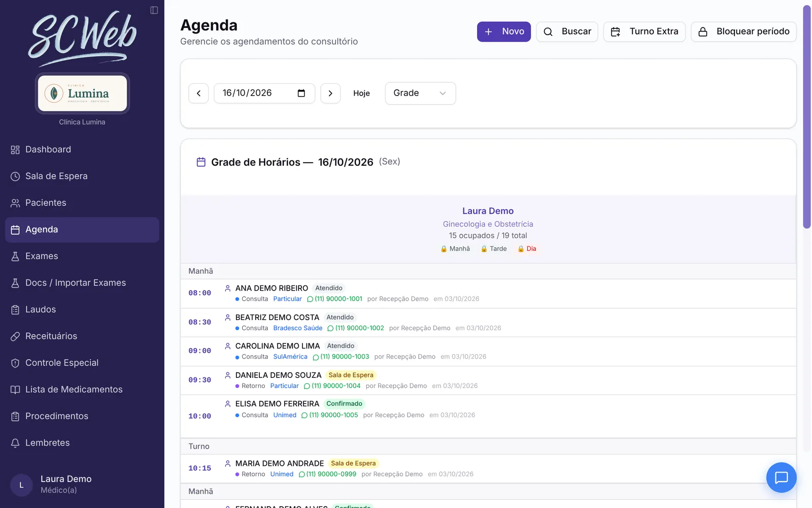
Task: Click the Clínica Lumina logo
Action: (x=82, y=93)
